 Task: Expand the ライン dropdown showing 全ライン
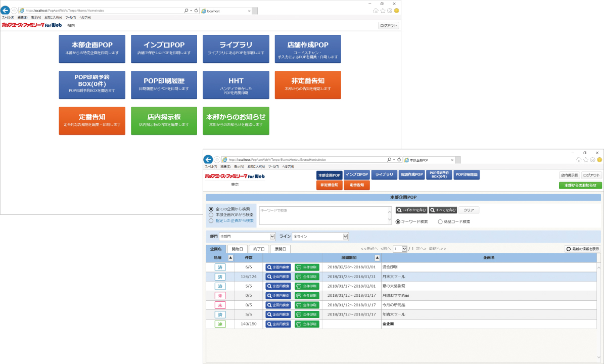click(x=320, y=236)
